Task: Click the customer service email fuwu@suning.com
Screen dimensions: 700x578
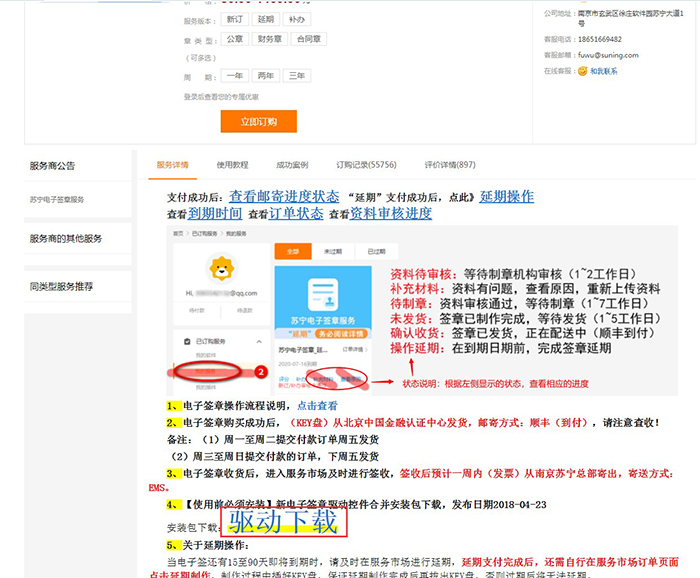Action: (608, 55)
